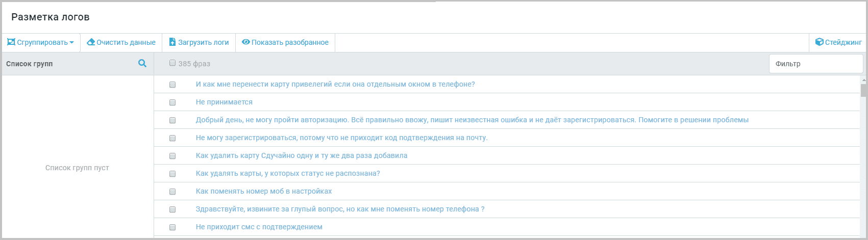Open phrase Здравствуйте, извините за глупый вопрос
The width and height of the screenshot is (868, 240).
point(340,209)
